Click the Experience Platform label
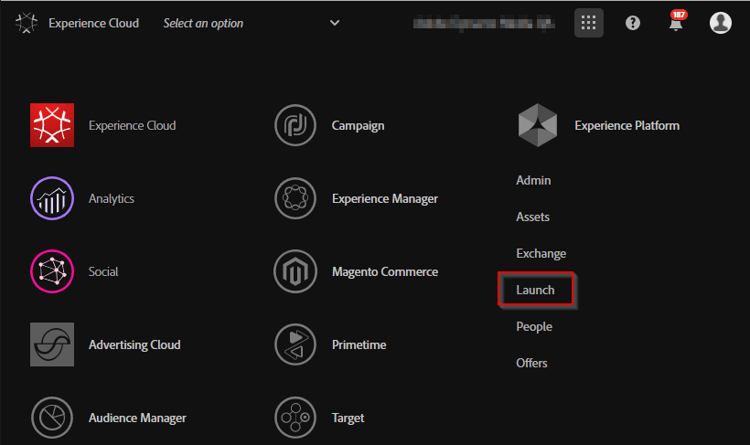This screenshot has height=445, width=750. coord(627,125)
